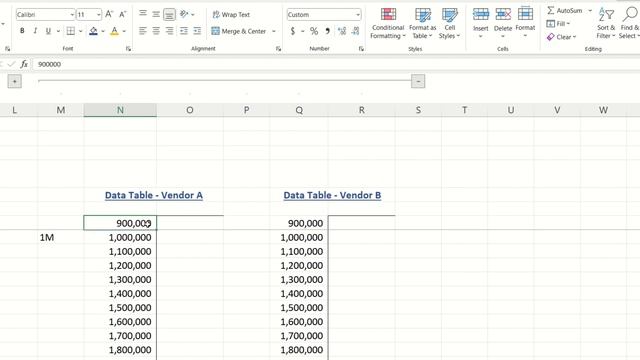Select cell containing 1M
Screen dimensions: 640x360
point(61,237)
